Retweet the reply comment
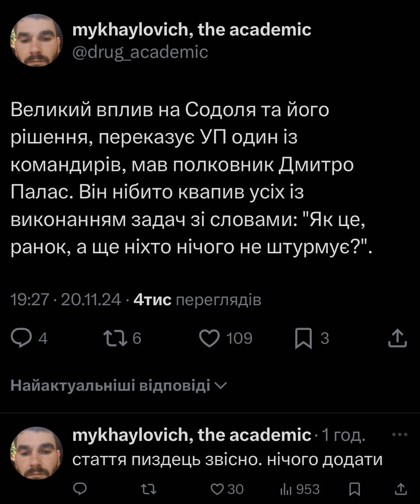420x504 pixels. [149, 489]
